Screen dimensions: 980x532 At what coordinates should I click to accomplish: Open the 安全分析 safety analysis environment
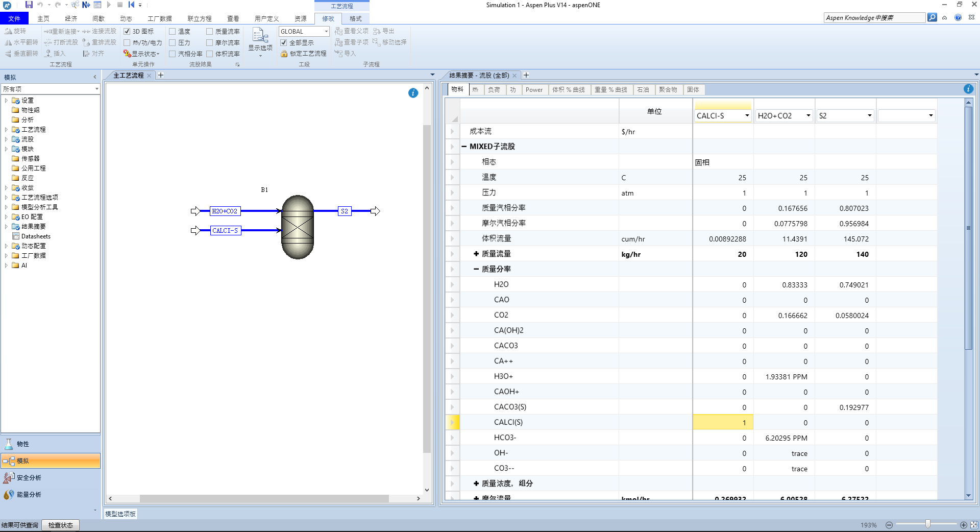tap(51, 478)
